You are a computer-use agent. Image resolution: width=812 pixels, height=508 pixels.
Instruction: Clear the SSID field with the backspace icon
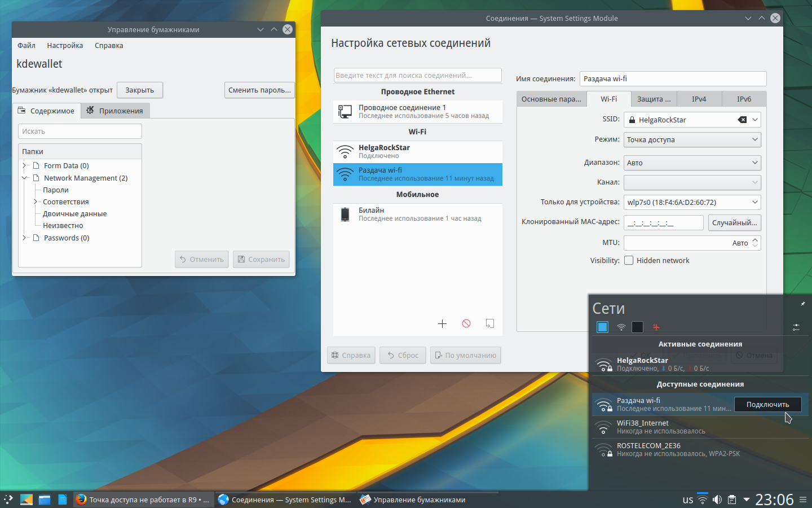(x=742, y=120)
